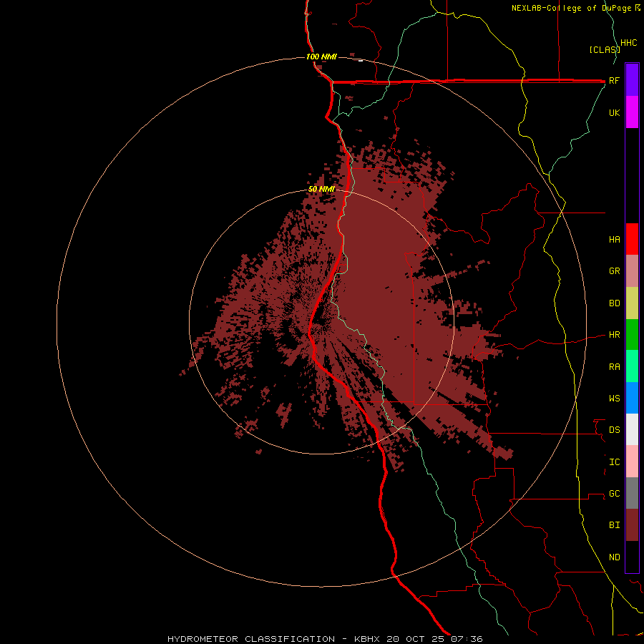644x644 pixels.
Task: Select the BD yellow legend swatch
Action: 632,303
